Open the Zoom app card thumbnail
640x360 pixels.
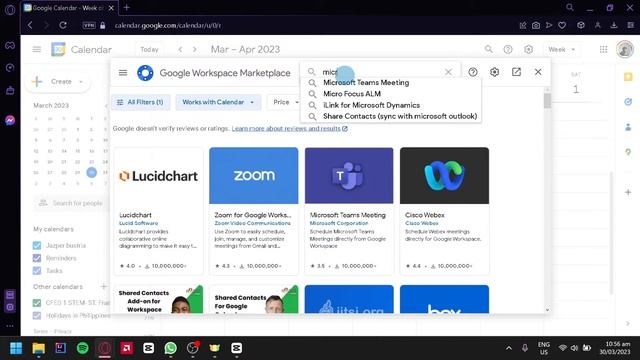coord(254,176)
